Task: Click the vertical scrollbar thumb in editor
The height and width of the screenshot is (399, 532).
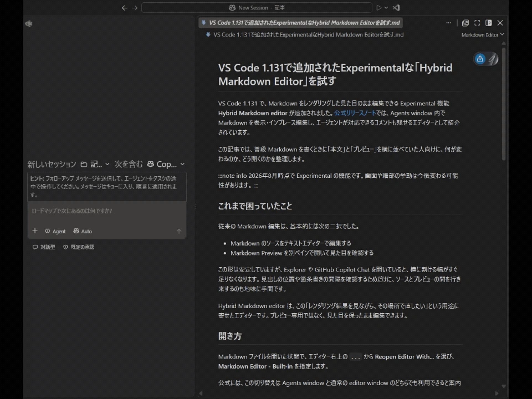Action: [x=504, y=104]
